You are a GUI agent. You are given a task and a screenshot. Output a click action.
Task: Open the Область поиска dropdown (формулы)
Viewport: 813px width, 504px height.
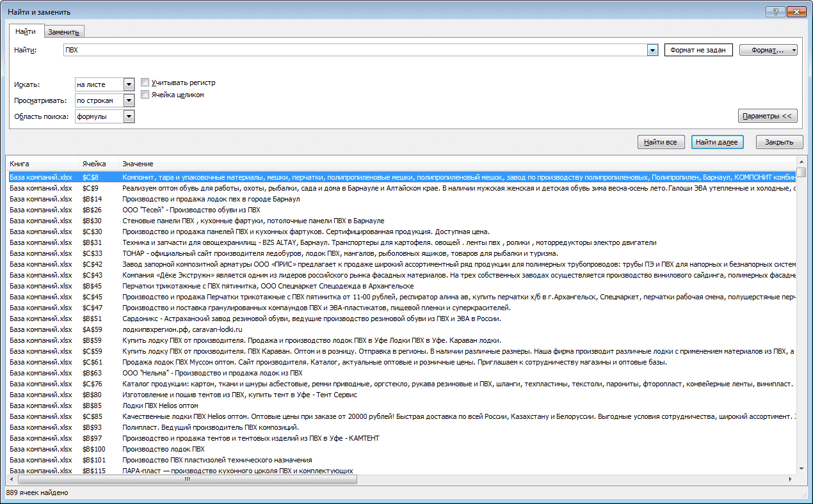coord(129,116)
